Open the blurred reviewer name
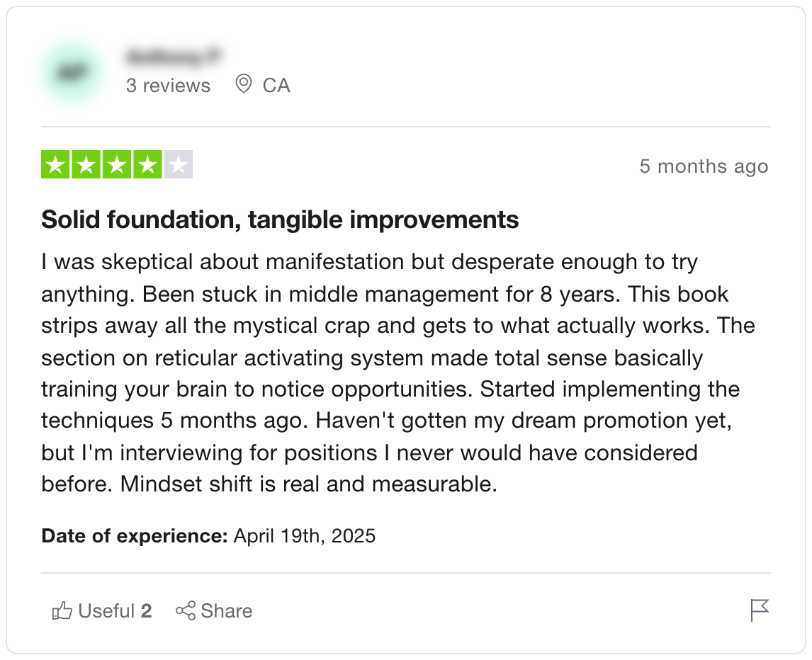Viewport: 812px width, 660px height. (x=172, y=55)
